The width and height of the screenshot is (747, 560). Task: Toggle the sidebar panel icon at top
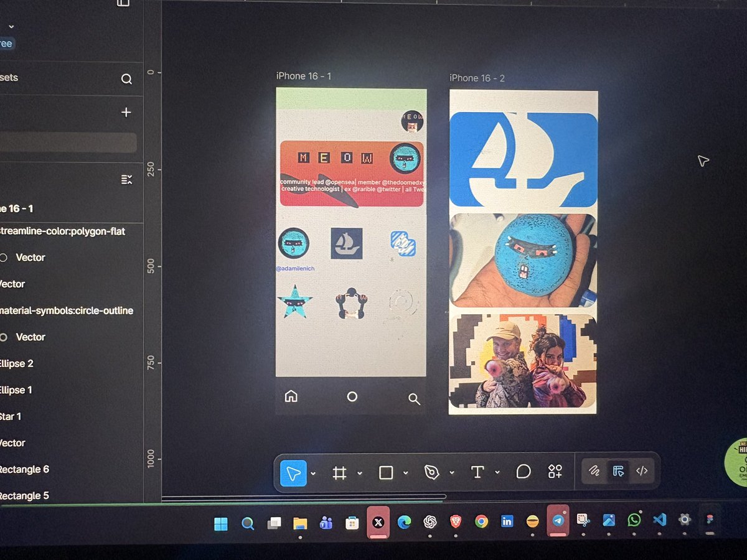coord(123,3)
